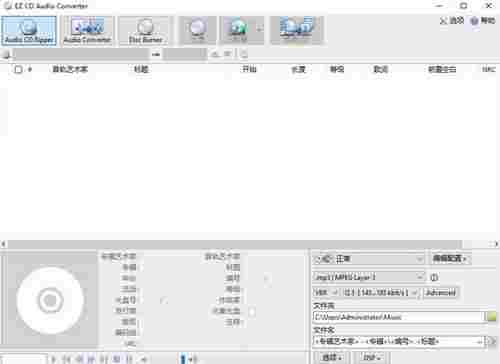
Task: Open the Audio Converter mode
Action: click(87, 31)
